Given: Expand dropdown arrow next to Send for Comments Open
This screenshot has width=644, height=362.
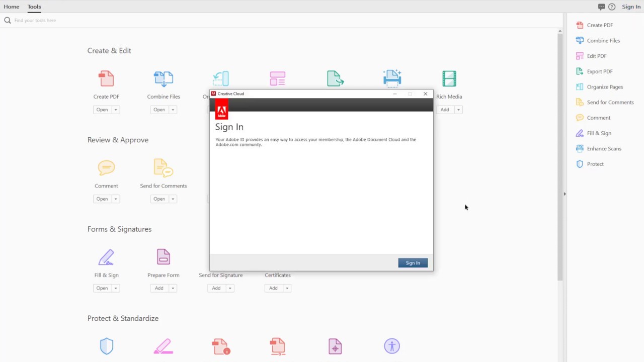Looking at the screenshot, I should pyautogui.click(x=173, y=199).
